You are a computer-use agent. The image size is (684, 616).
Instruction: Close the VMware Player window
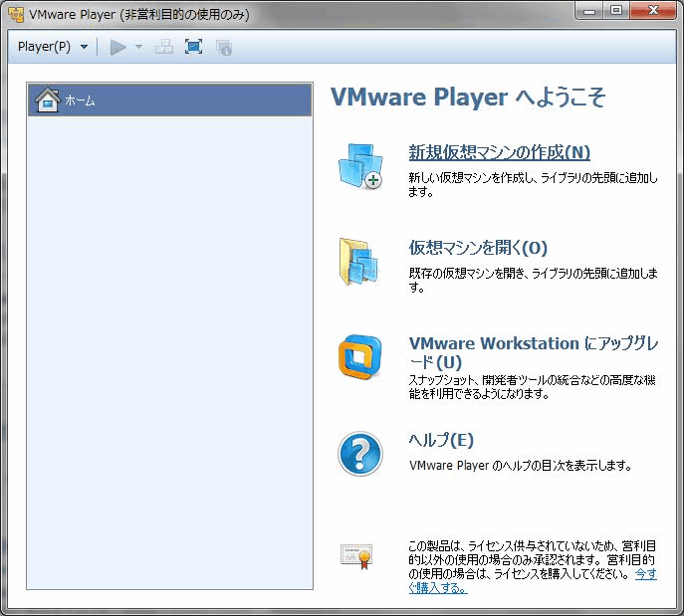tap(653, 11)
